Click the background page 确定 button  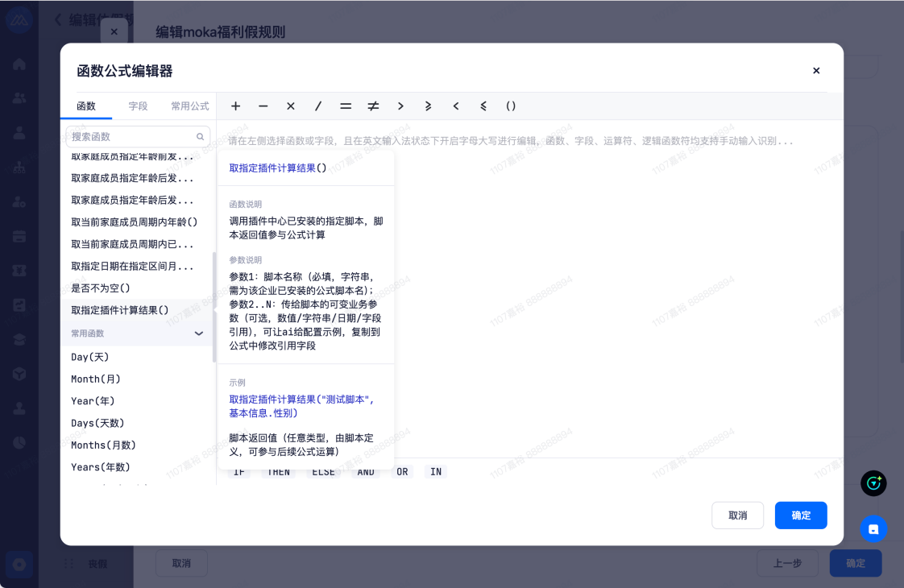(856, 563)
